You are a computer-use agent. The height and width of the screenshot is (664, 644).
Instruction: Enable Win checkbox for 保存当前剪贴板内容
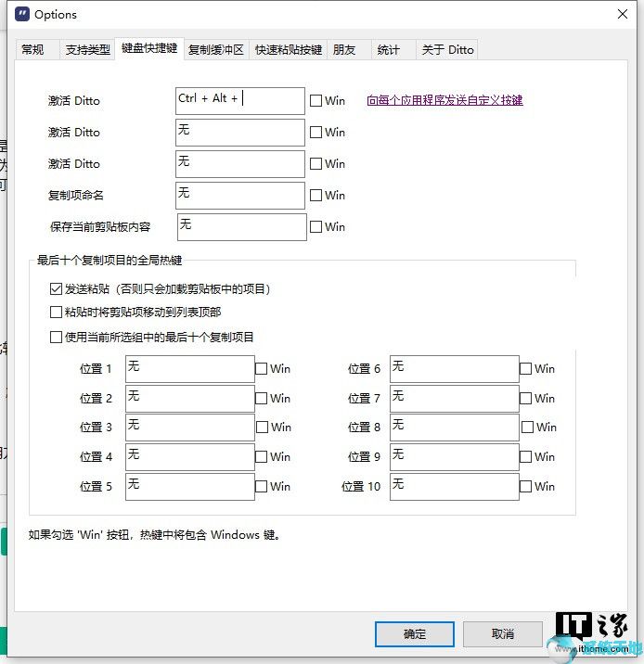pyautogui.click(x=316, y=227)
